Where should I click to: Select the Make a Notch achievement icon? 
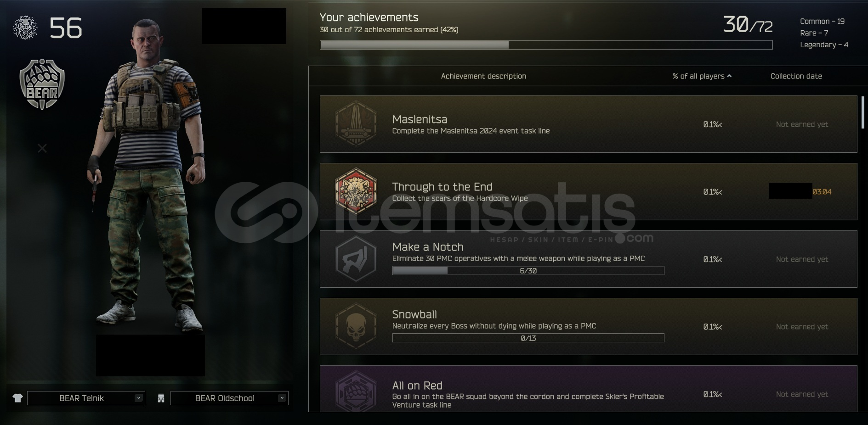[356, 259]
